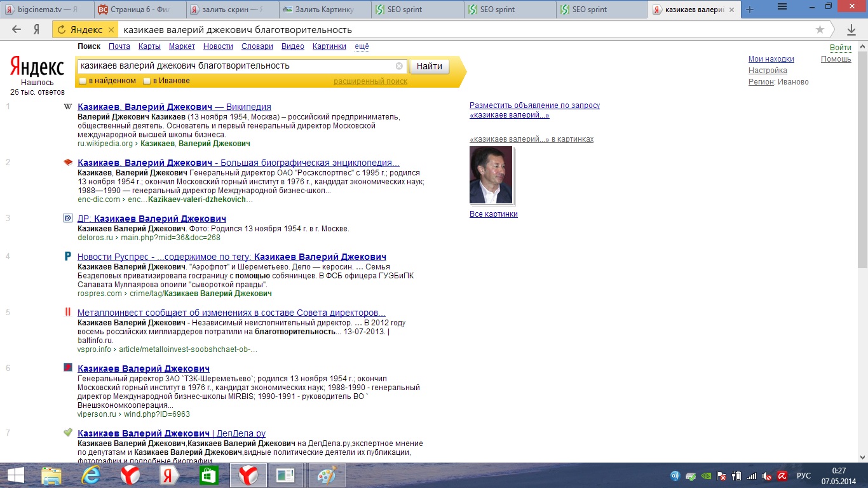Go back using the browser back arrow
The width and height of the screenshot is (868, 488).
coord(17,30)
